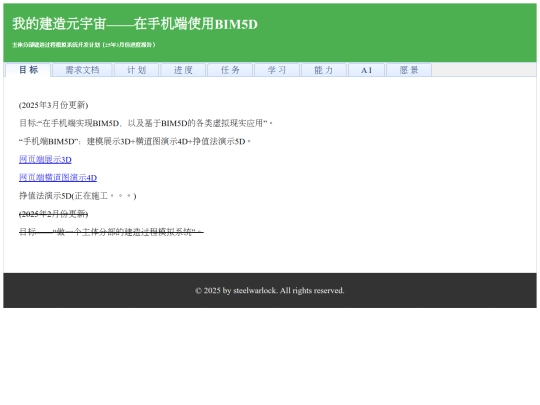Show the 能力 tab
Image resolution: width=540 pixels, height=405 pixels.
point(324,70)
